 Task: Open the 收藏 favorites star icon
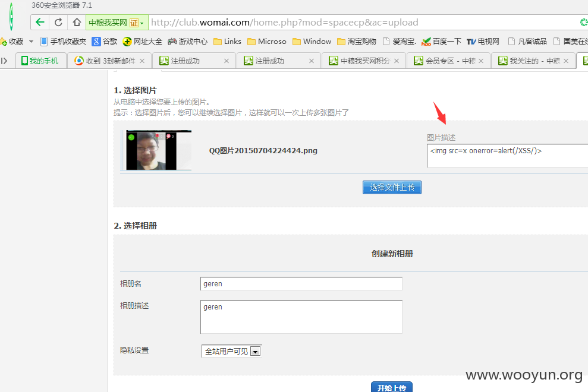4,42
